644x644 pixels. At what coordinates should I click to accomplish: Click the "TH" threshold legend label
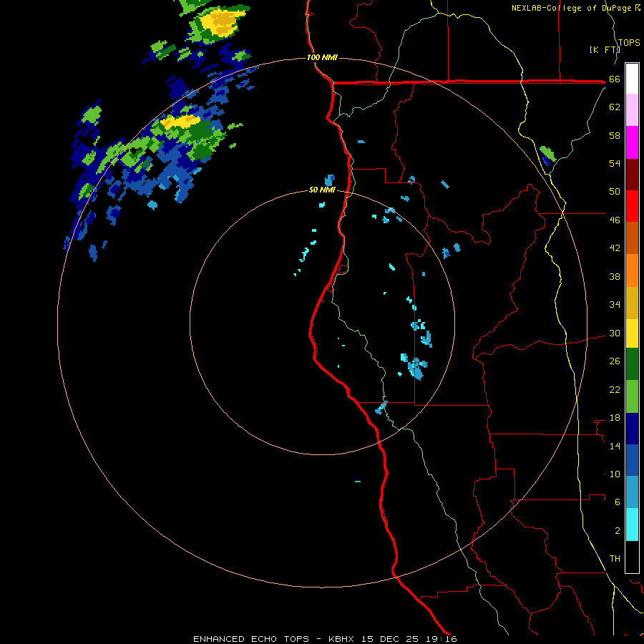click(615, 559)
